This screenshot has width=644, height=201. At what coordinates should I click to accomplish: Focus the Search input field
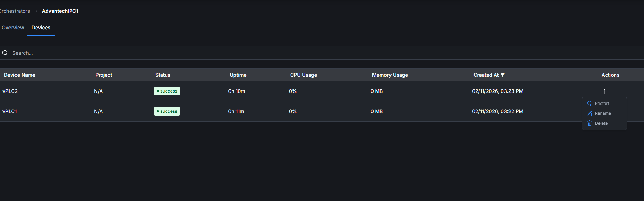(141, 53)
